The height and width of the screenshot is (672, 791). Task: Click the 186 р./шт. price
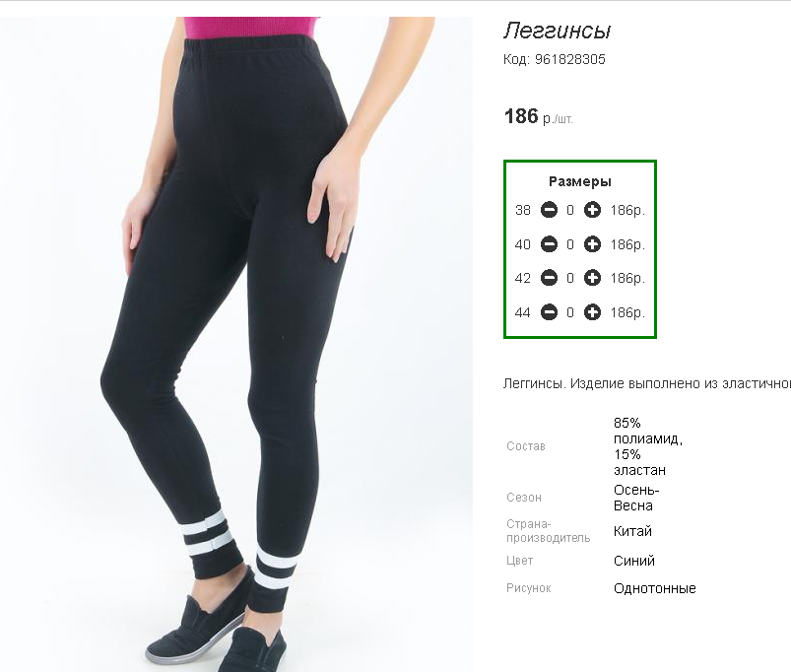538,116
